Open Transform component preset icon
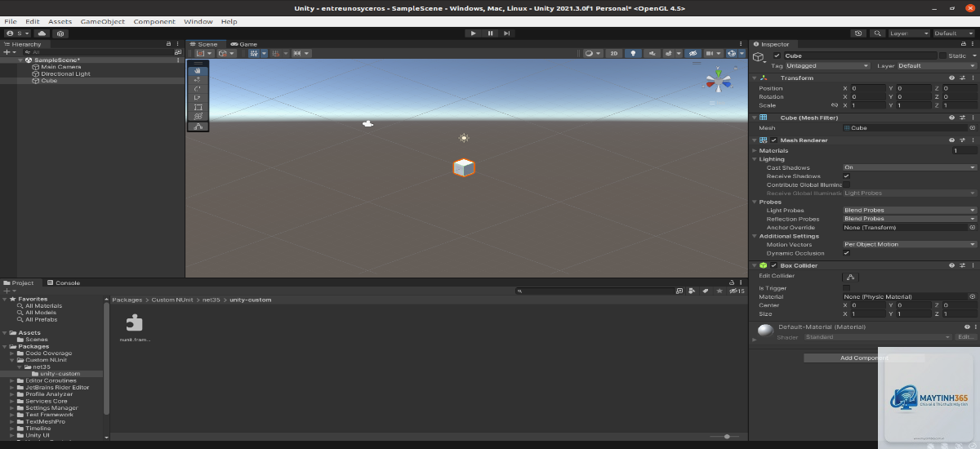The height and width of the screenshot is (449, 980). (x=962, y=78)
